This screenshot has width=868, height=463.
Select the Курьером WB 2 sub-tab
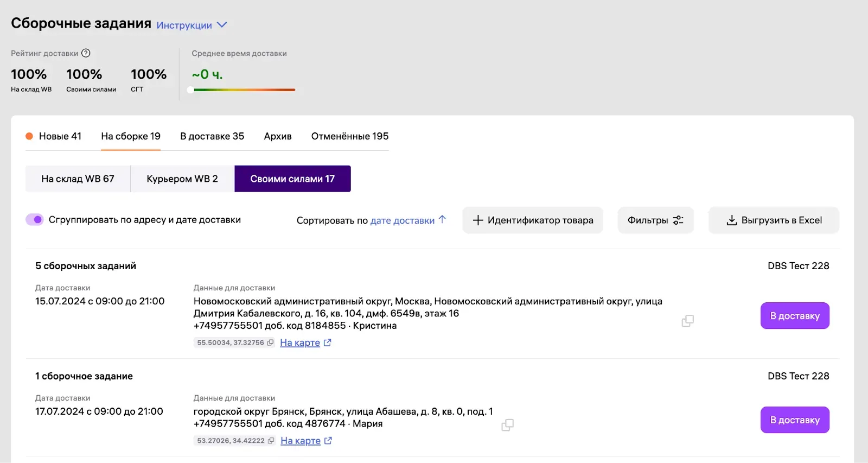click(x=182, y=179)
